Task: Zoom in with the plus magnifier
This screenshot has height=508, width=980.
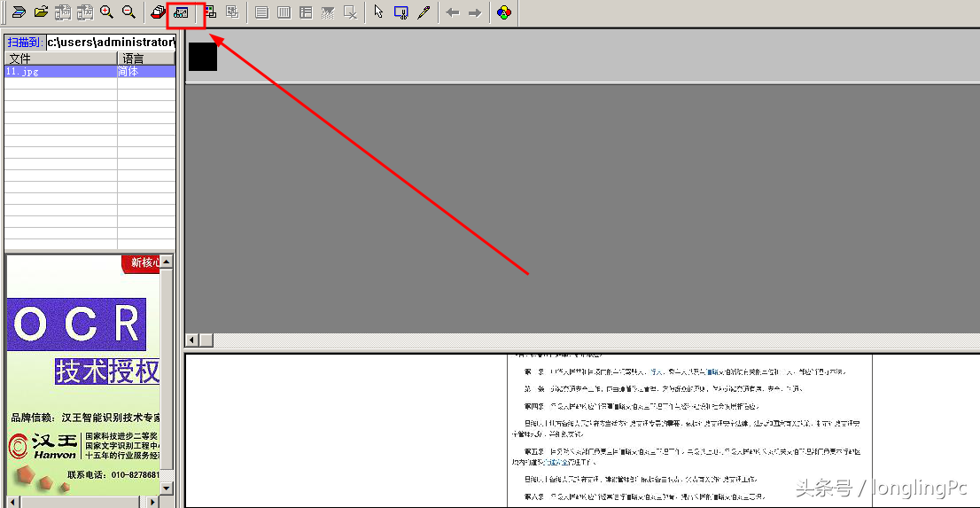Action: click(107, 12)
